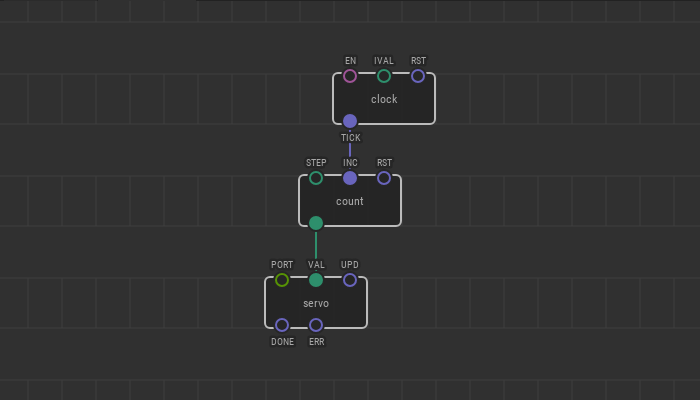Select the VAL input pin on servo
The width and height of the screenshot is (700, 400).
(x=316, y=280)
